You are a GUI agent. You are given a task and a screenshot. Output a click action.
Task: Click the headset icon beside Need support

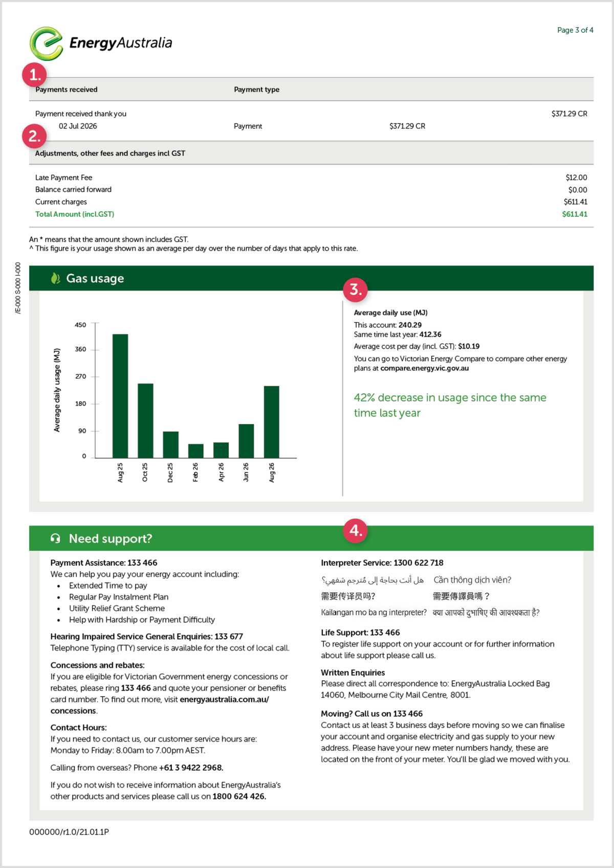[55, 538]
